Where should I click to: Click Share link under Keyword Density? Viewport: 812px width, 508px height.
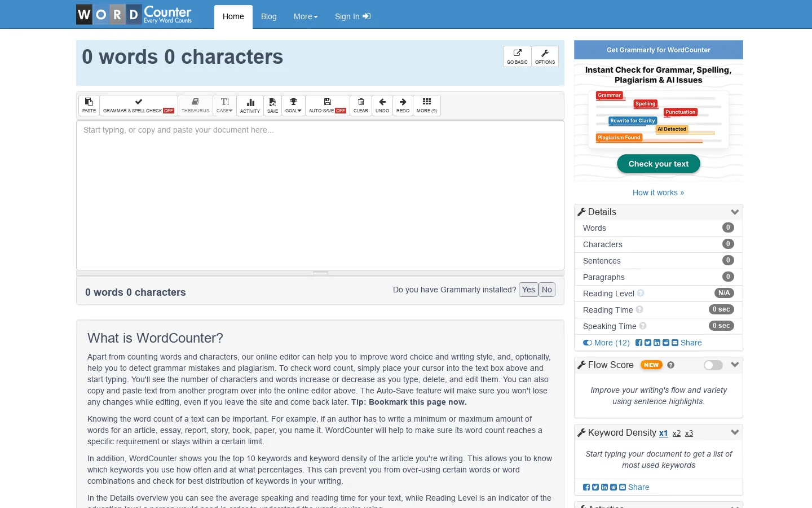tap(638, 487)
